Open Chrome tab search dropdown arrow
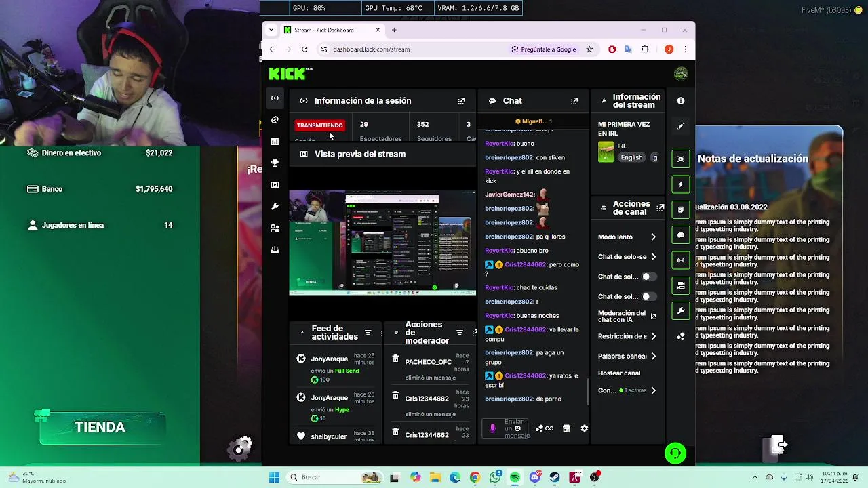This screenshot has width=868, height=488. (x=271, y=30)
